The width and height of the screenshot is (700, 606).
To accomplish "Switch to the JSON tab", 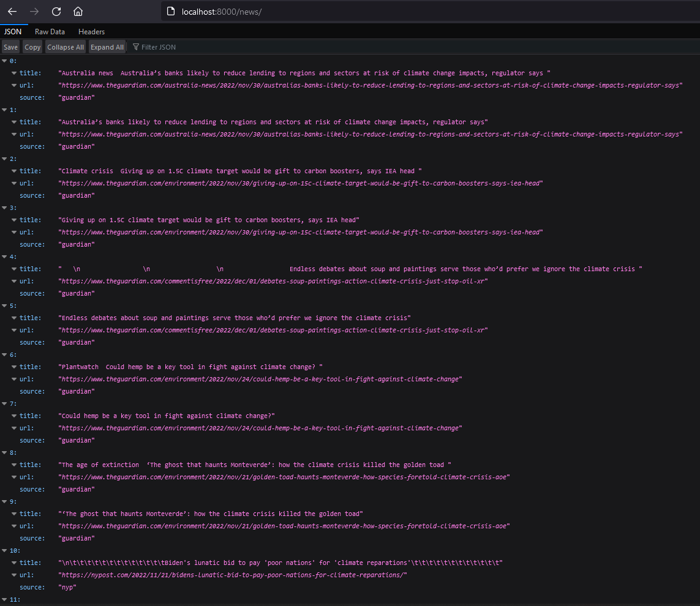I will (x=13, y=31).
